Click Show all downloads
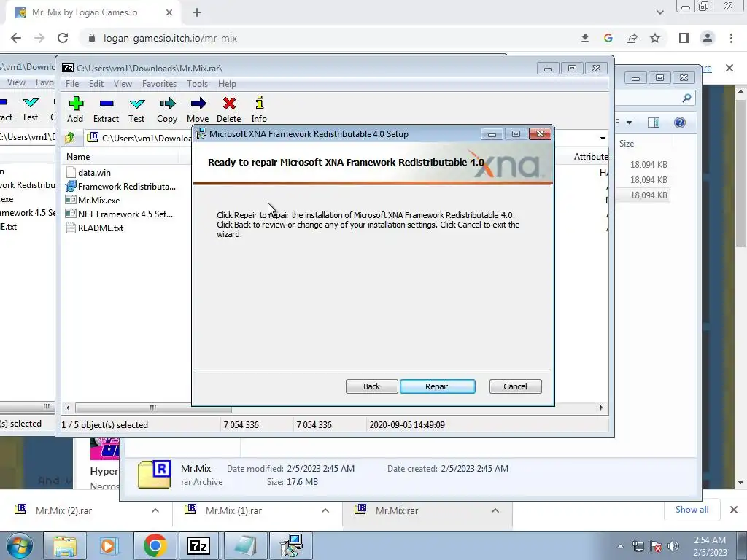 [x=692, y=510]
